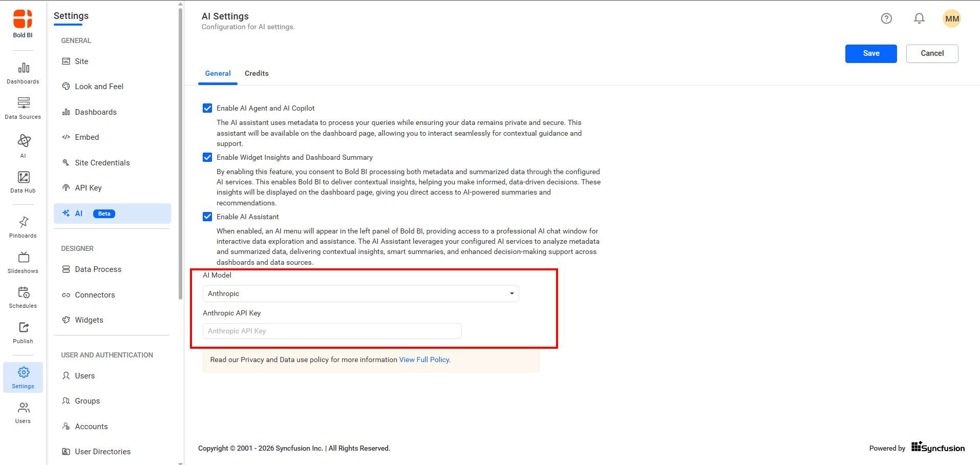Switch to the General tab
This screenshot has width=980, height=465.
tap(218, 74)
